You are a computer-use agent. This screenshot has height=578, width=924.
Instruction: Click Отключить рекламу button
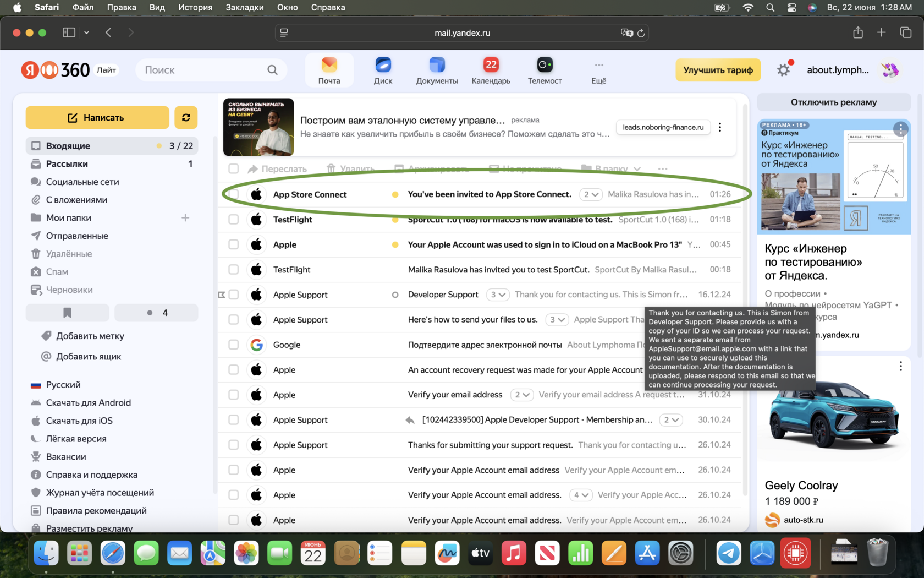[x=834, y=102]
